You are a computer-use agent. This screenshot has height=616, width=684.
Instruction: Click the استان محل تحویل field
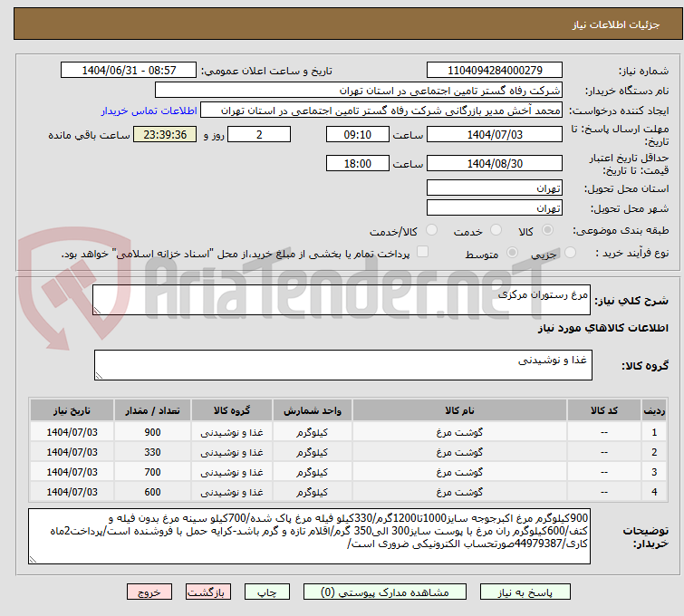pos(494,188)
